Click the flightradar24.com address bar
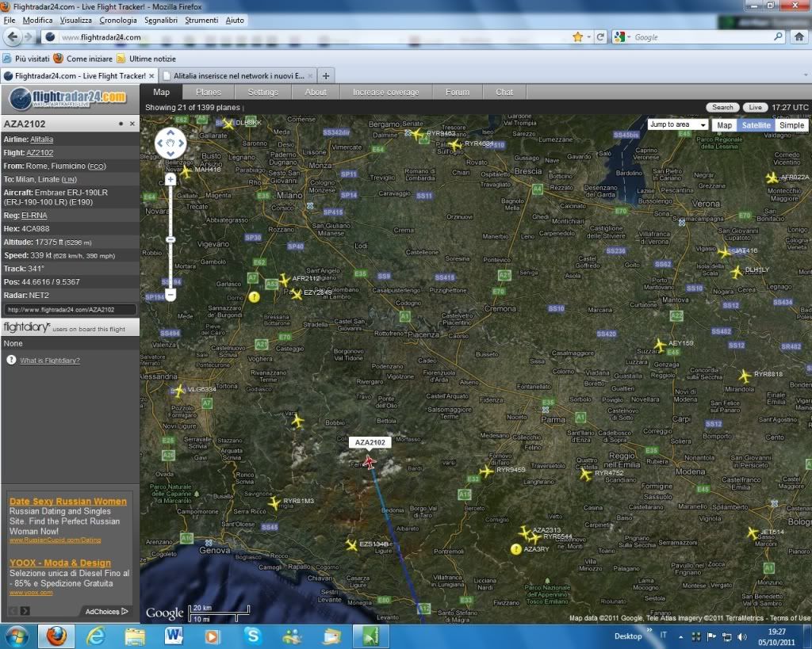The height and width of the screenshot is (649, 812). click(x=311, y=37)
